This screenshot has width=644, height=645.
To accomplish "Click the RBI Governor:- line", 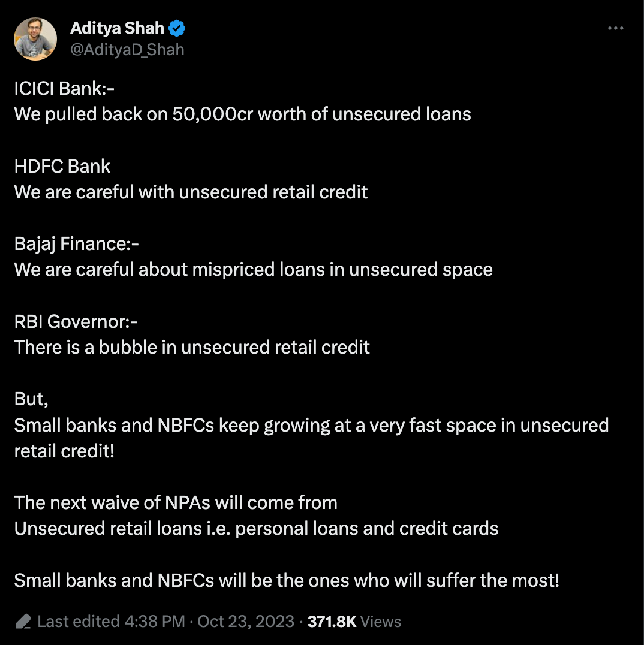I will (76, 322).
